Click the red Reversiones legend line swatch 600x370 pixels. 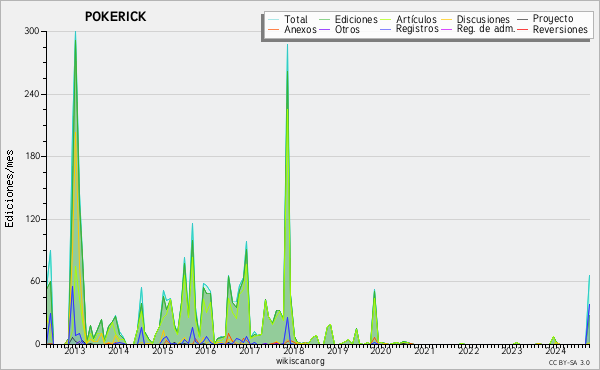(522, 29)
